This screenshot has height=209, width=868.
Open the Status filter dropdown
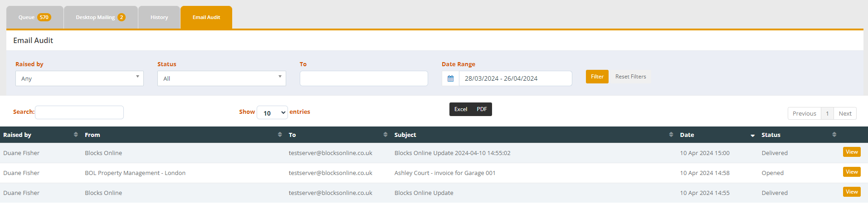click(222, 78)
